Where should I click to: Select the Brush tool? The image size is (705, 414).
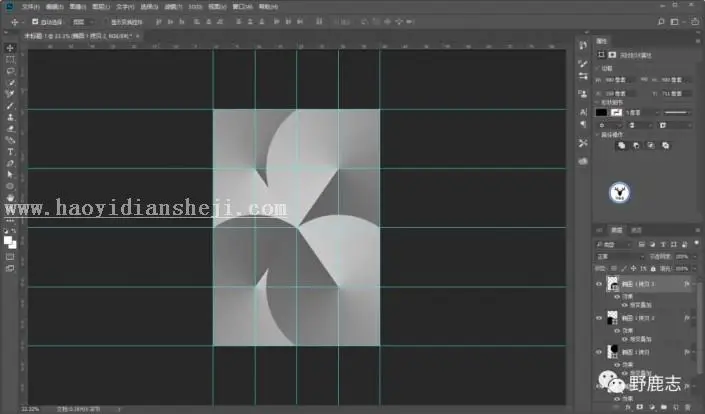click(10, 106)
